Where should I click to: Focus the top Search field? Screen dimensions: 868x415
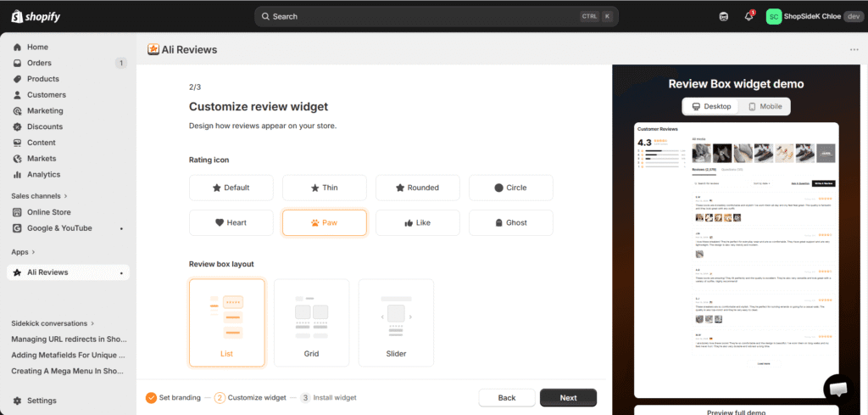437,17
